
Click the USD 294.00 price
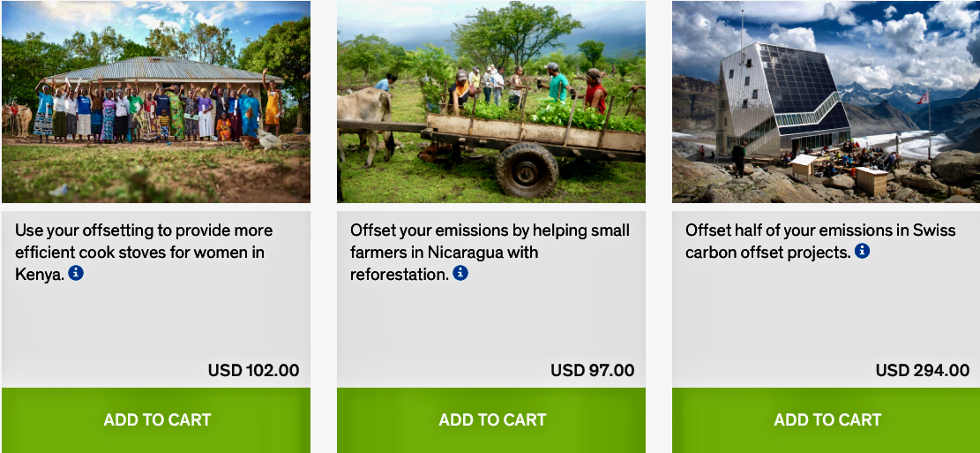[x=922, y=371]
